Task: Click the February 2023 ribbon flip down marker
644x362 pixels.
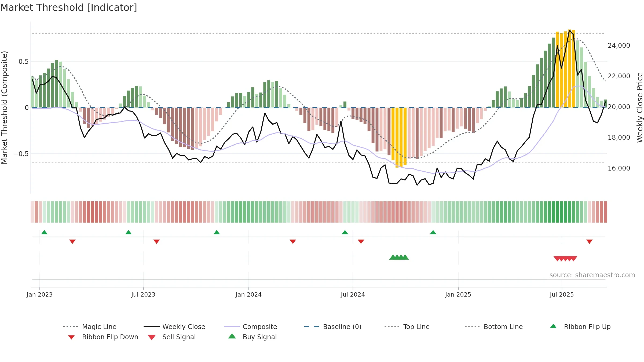Action: [x=72, y=241]
